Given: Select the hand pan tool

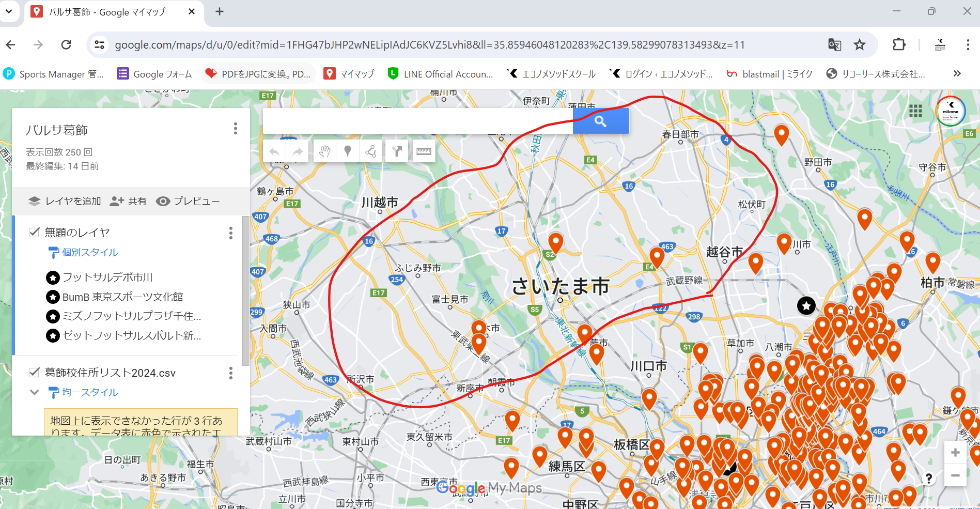Looking at the screenshot, I should (324, 151).
